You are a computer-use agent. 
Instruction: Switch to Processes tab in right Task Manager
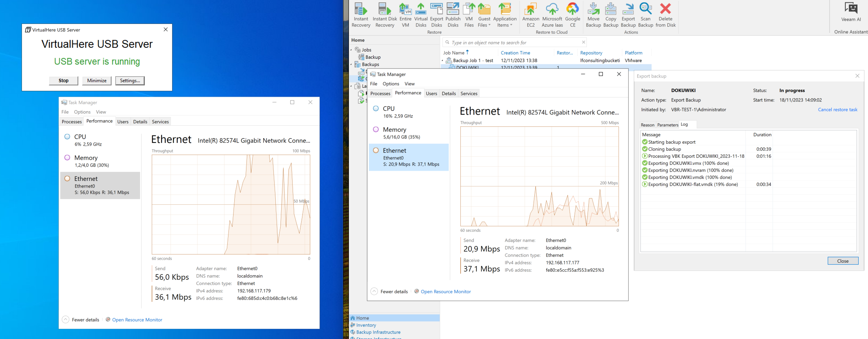(380, 94)
